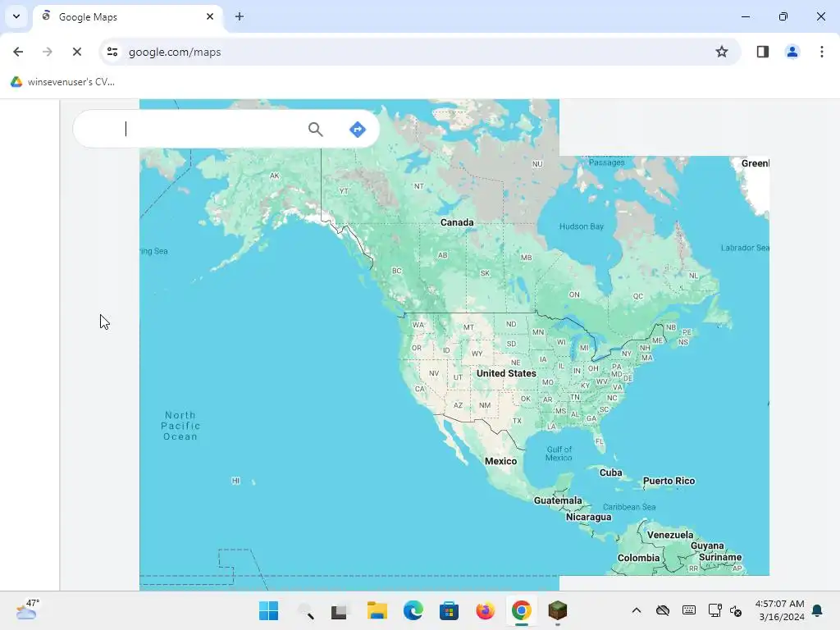Viewport: 840px width, 630px height.
Task: Open Task View on the taskbar
Action: (x=339, y=610)
